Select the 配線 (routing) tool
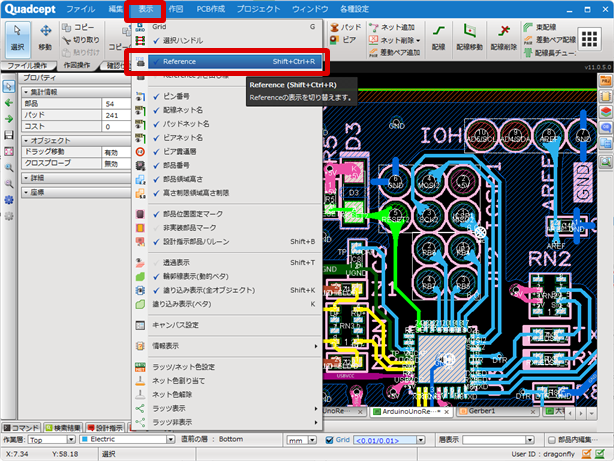This screenshot has height=461, width=614. point(439,38)
